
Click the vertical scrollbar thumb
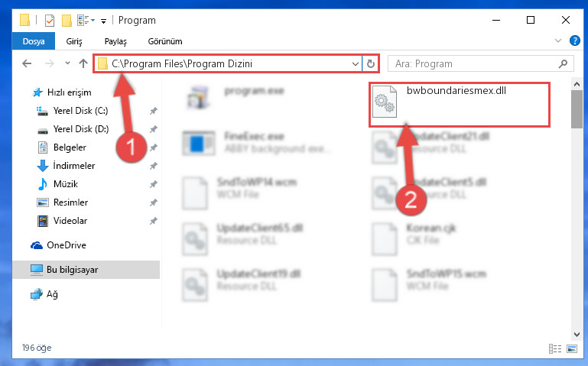coord(577,109)
